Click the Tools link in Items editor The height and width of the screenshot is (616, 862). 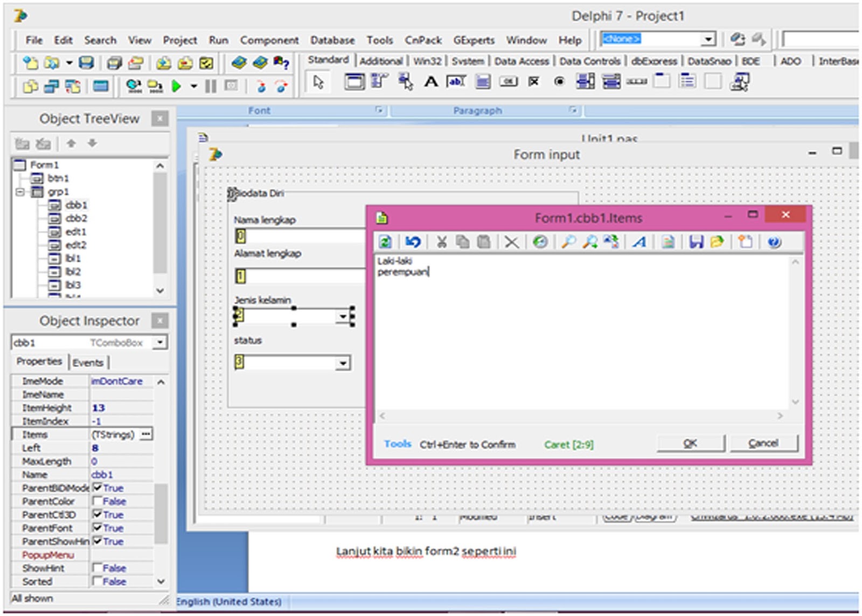click(x=398, y=444)
